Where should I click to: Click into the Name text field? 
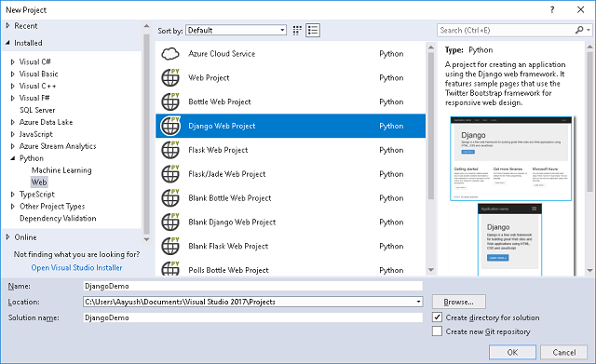pyautogui.click(x=252, y=286)
